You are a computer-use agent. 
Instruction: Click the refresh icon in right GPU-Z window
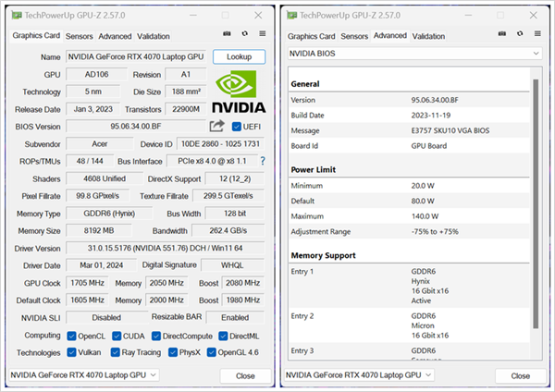point(519,35)
